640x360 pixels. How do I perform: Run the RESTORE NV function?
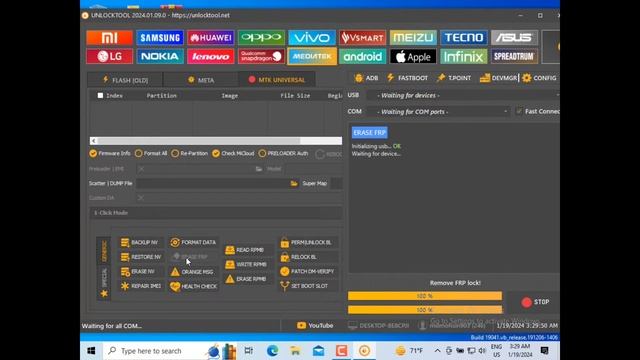pyautogui.click(x=141, y=257)
